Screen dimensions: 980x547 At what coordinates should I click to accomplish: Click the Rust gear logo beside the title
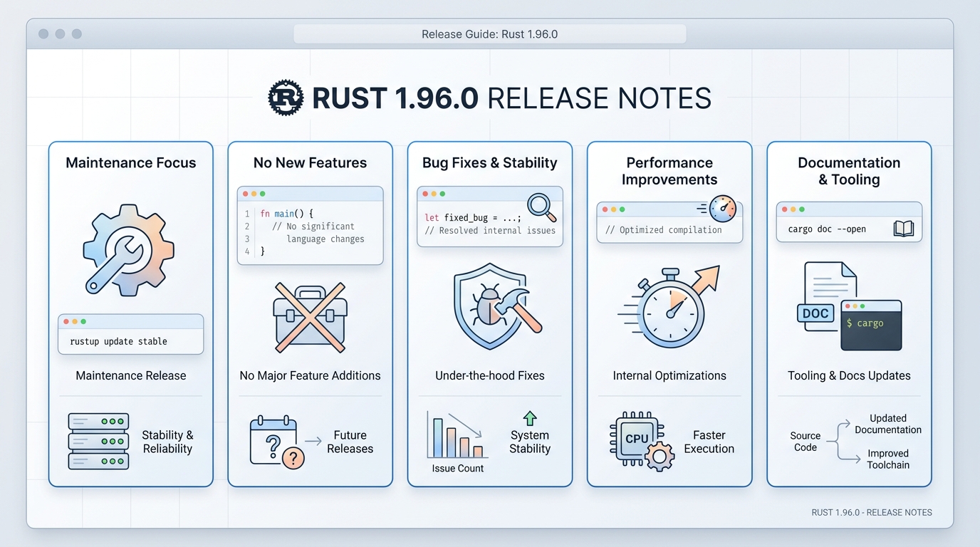tap(286, 98)
